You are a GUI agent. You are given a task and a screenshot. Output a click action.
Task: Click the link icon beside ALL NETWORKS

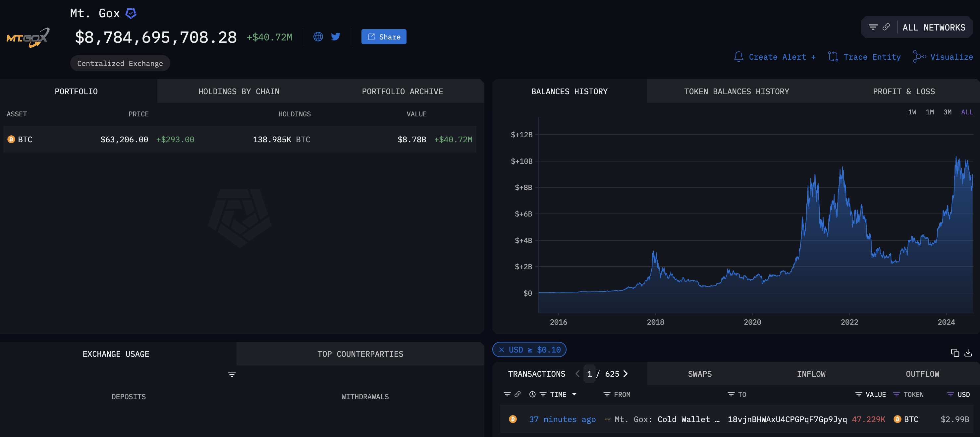[x=886, y=27]
